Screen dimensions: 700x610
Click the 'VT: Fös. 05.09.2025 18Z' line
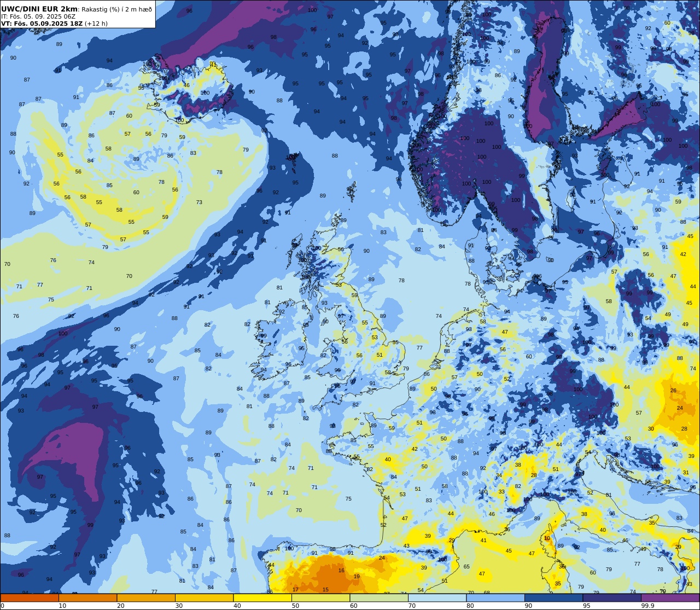coord(42,24)
